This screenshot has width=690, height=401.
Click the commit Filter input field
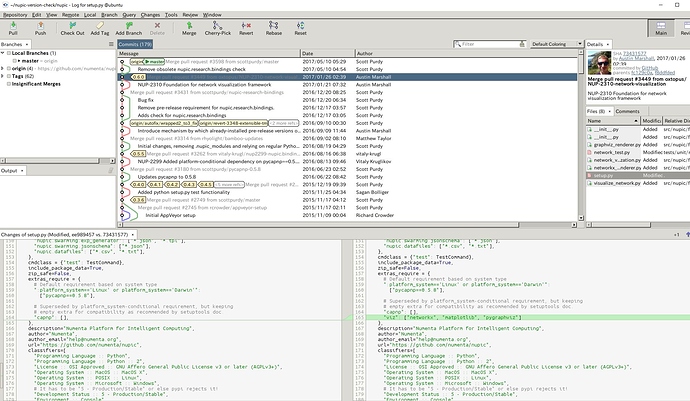click(x=490, y=45)
